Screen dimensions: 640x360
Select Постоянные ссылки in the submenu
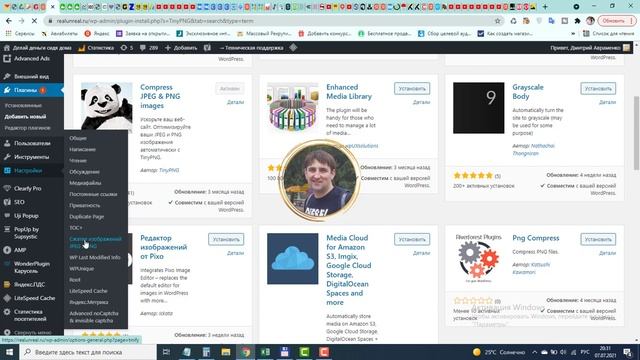(93, 194)
